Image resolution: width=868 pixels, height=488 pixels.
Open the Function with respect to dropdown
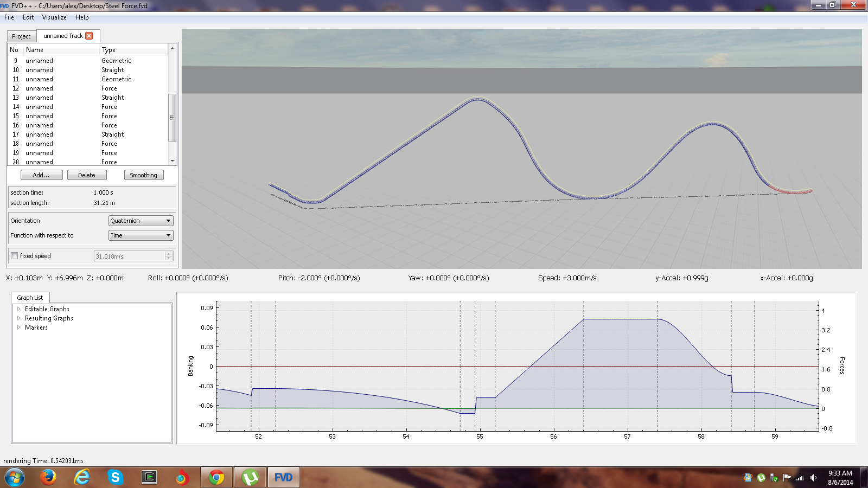tap(141, 235)
